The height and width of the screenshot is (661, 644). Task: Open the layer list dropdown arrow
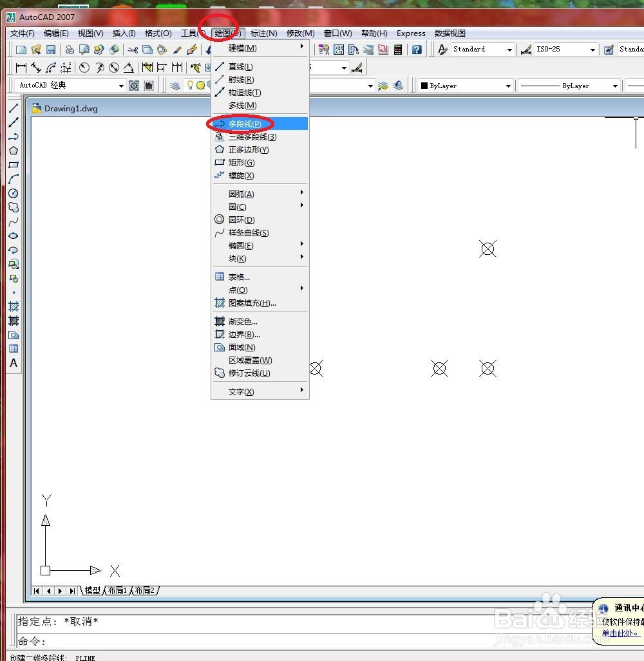click(x=370, y=86)
